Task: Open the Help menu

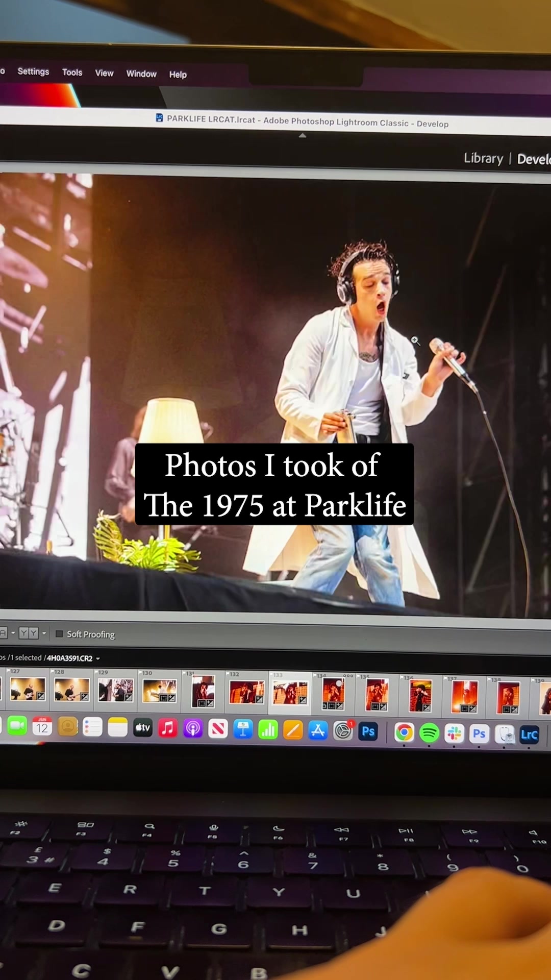Action: point(178,75)
